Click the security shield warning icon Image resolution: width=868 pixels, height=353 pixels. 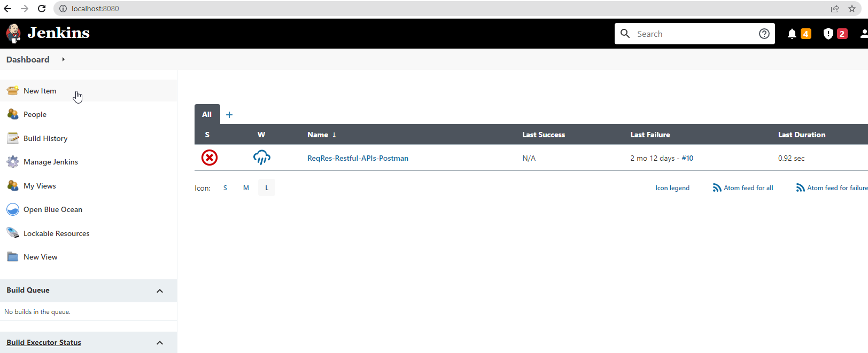[x=828, y=34]
